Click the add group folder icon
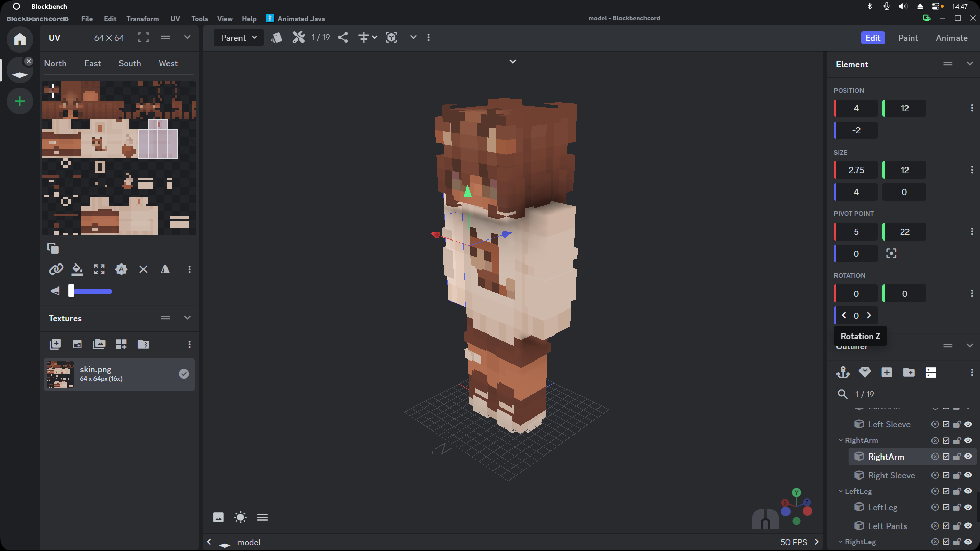Screen dimensions: 980x551 click(x=909, y=372)
